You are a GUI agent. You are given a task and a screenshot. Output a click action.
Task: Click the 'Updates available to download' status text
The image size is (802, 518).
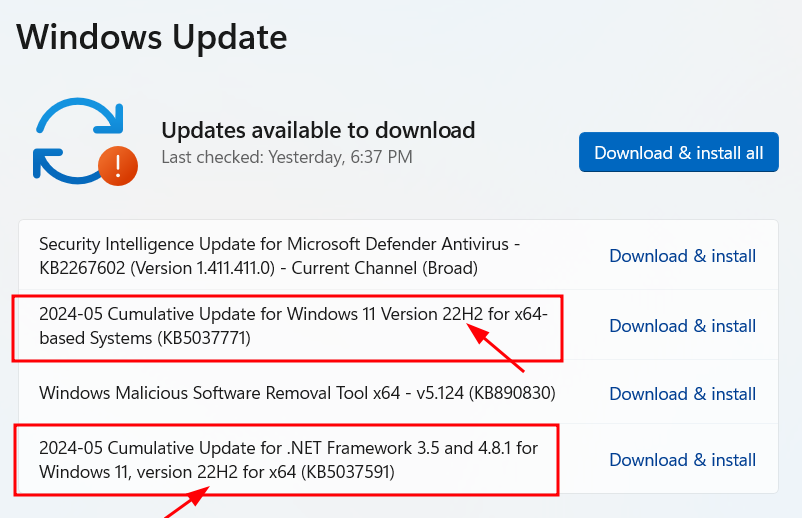[x=318, y=130]
